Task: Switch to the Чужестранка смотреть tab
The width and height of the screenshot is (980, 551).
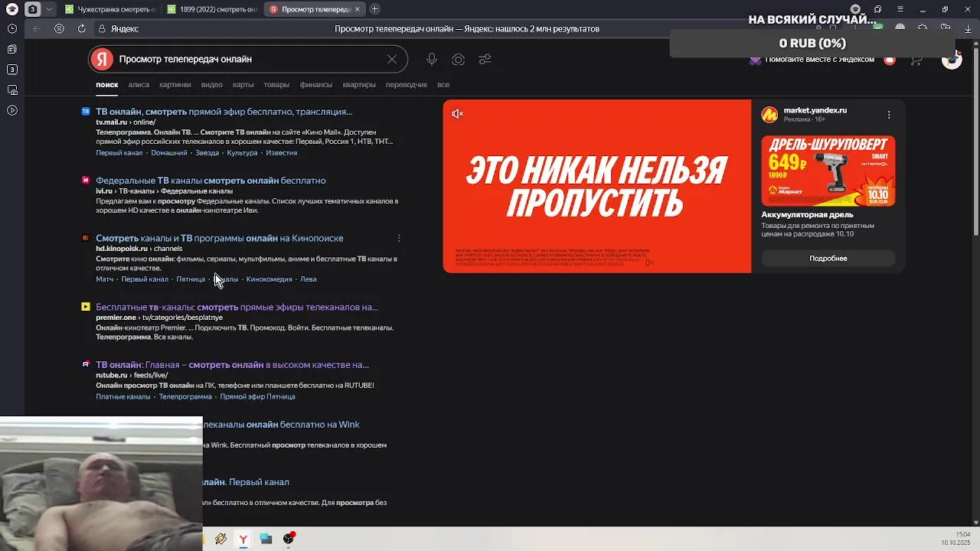Action: coord(110,9)
